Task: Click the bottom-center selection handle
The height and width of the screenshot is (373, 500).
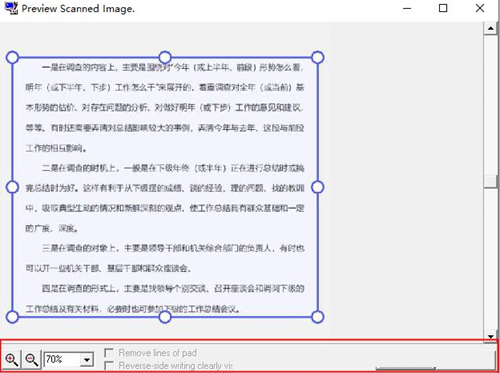Action: pos(165,317)
